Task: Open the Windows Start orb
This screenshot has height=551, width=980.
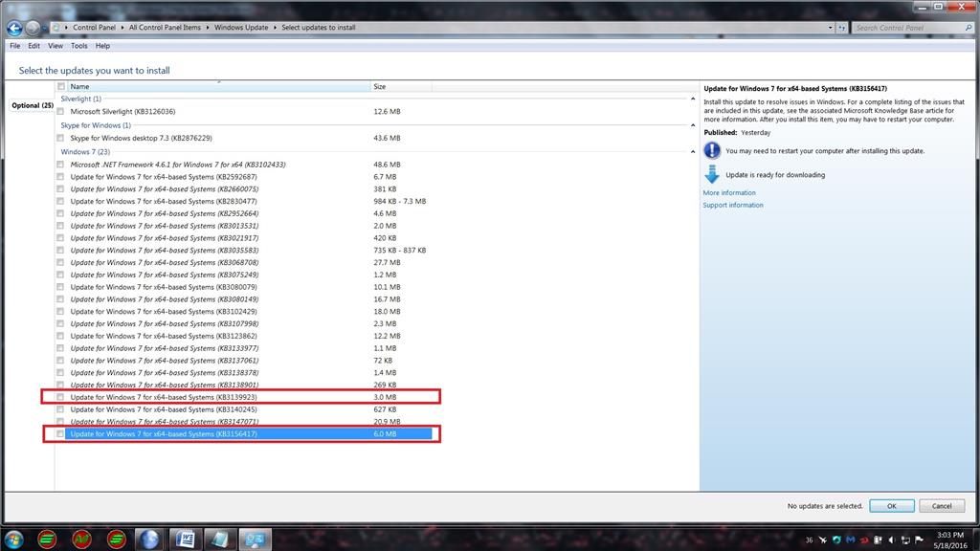Action: coord(13,540)
